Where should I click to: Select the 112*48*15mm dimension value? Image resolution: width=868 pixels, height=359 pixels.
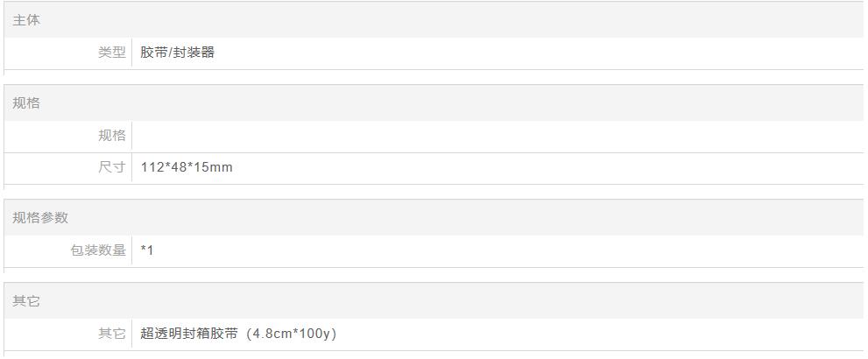point(187,167)
